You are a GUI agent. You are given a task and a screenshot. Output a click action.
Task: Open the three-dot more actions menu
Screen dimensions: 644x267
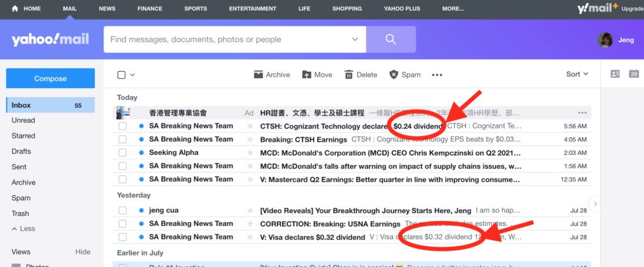click(437, 75)
